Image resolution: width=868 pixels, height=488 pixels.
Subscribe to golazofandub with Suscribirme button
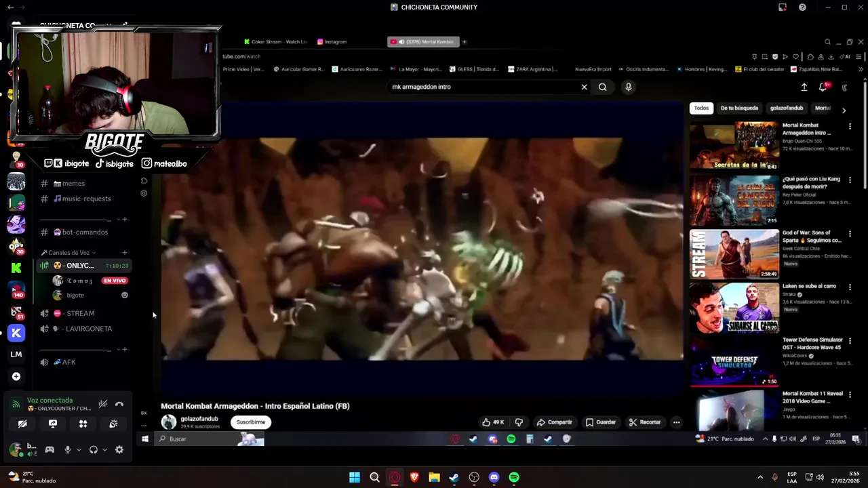pos(251,422)
